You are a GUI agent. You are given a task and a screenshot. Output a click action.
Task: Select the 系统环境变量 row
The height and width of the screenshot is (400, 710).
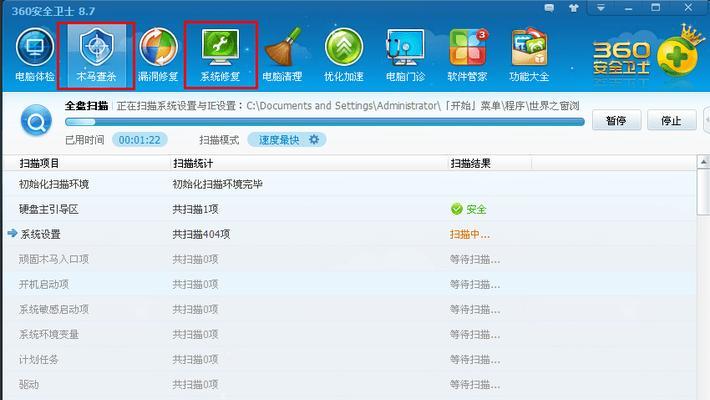(x=349, y=334)
